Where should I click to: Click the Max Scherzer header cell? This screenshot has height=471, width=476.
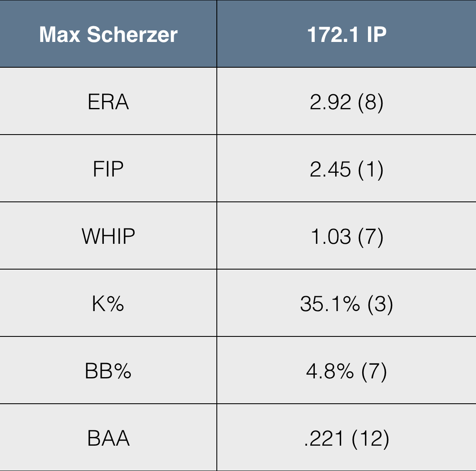click(x=108, y=34)
